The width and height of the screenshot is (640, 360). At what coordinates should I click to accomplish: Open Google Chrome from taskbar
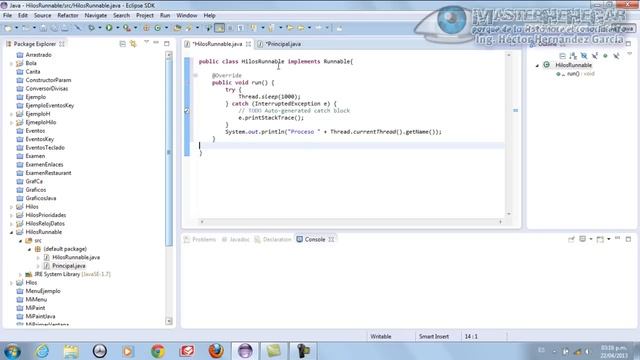tap(158, 351)
